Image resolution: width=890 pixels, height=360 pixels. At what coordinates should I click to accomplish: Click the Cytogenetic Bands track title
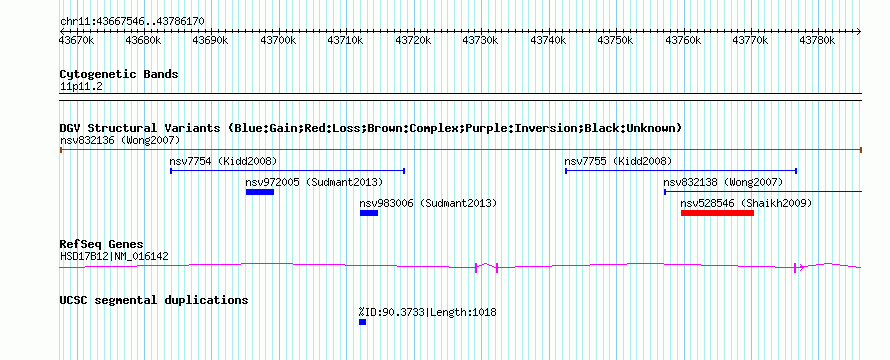(119, 74)
